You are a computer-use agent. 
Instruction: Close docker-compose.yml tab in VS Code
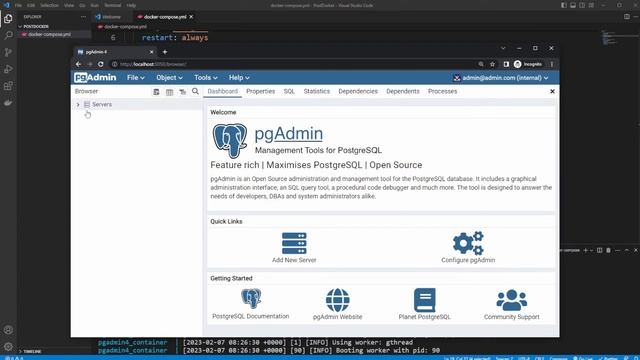click(191, 17)
